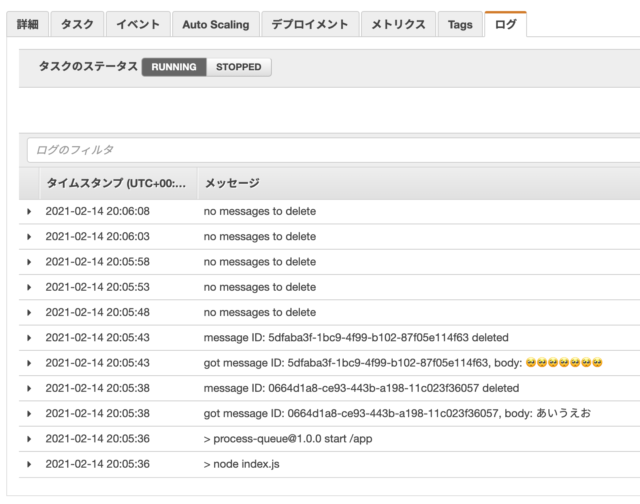Click 'message ID: 0664d1a8... deleted' text

[361, 389]
